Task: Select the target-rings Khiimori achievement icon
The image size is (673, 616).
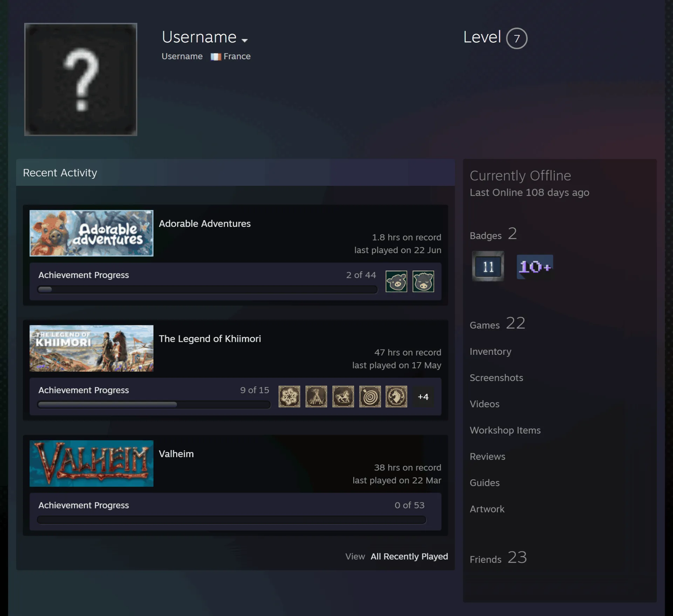Action: [370, 397]
